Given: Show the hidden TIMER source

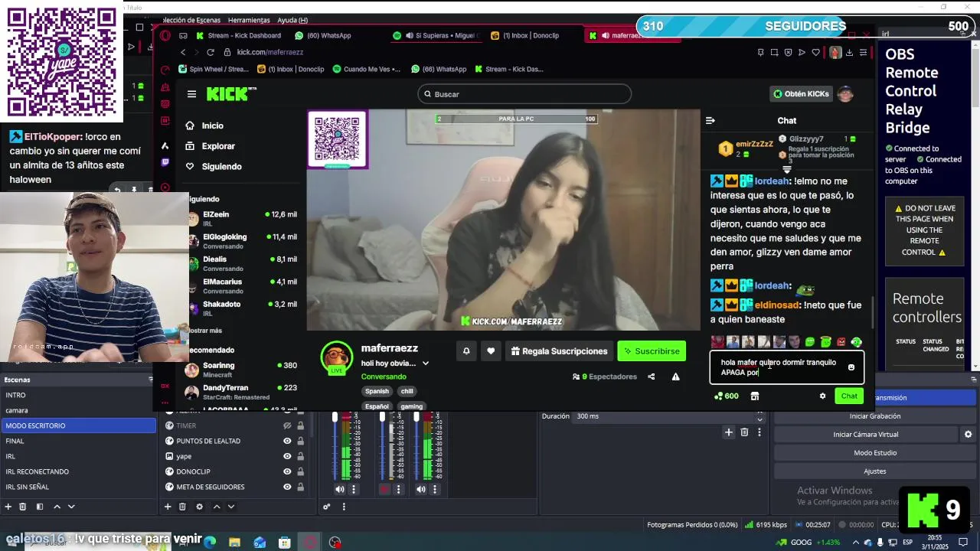Looking at the screenshot, I should point(287,425).
